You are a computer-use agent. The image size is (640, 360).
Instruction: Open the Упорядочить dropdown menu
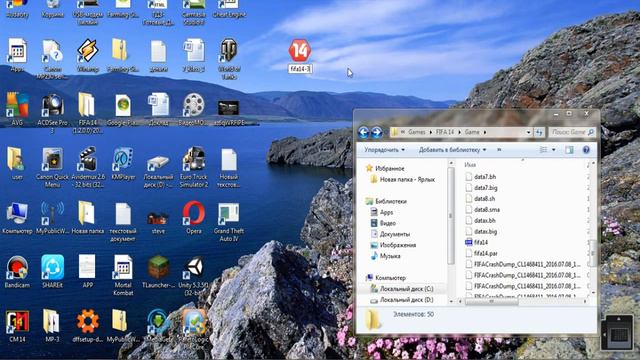(384, 150)
